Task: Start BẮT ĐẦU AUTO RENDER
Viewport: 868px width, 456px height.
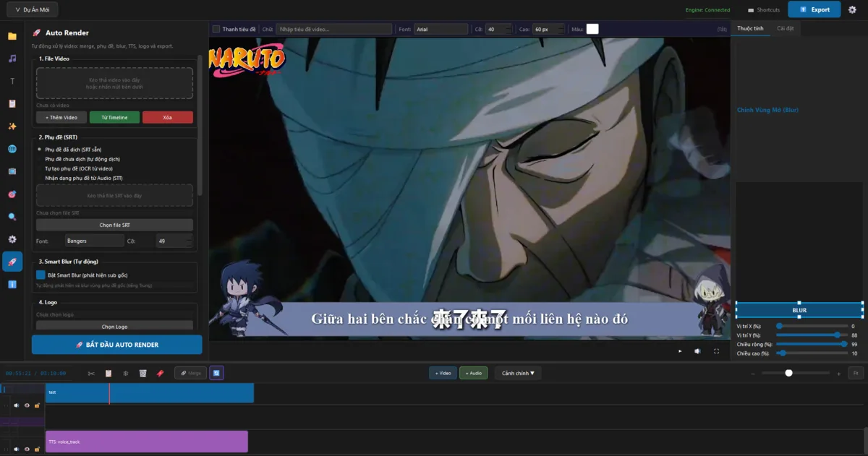Action: click(x=116, y=345)
